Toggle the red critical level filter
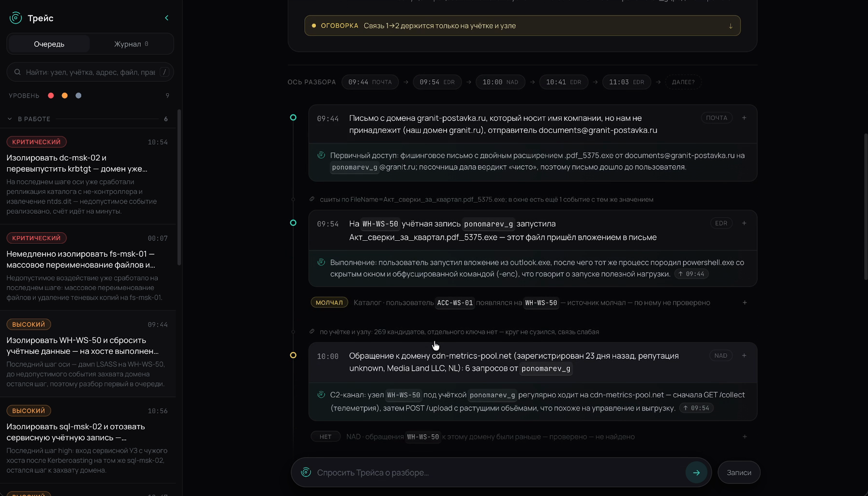Viewport: 868px width, 496px height. [51, 96]
